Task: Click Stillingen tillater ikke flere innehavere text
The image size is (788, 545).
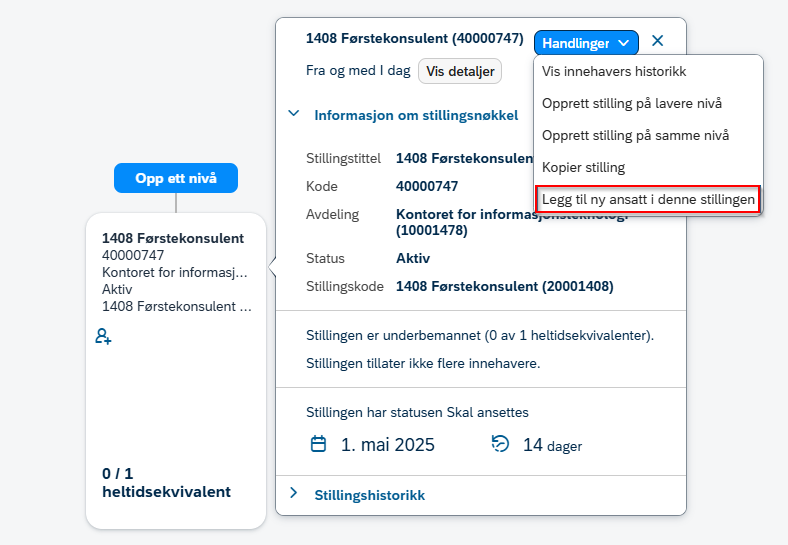Action: [423, 364]
